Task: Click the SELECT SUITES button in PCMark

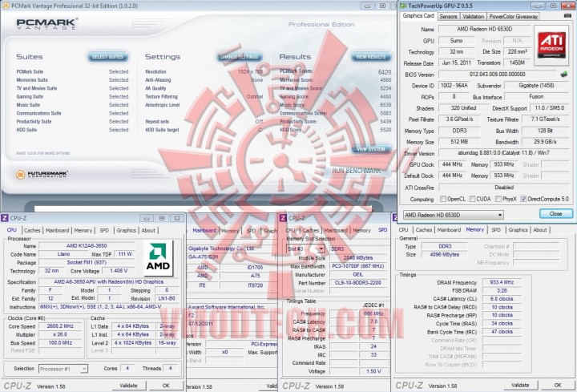Action: (108, 57)
